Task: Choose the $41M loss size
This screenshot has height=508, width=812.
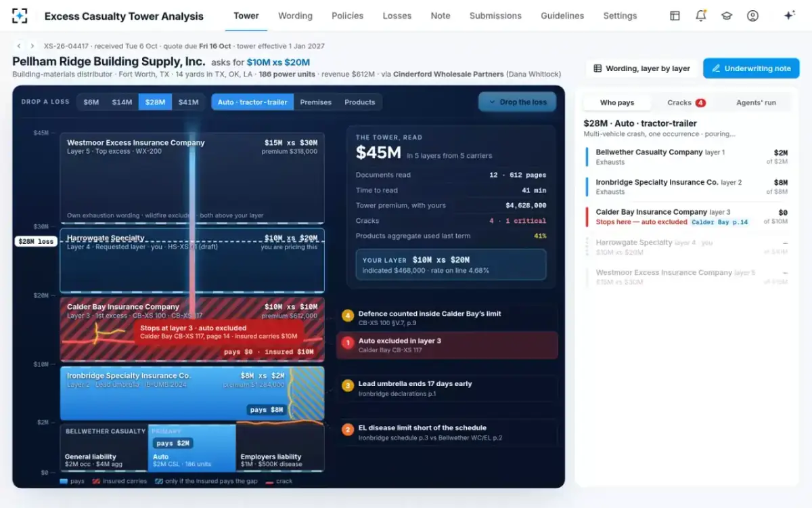Action: click(x=188, y=102)
